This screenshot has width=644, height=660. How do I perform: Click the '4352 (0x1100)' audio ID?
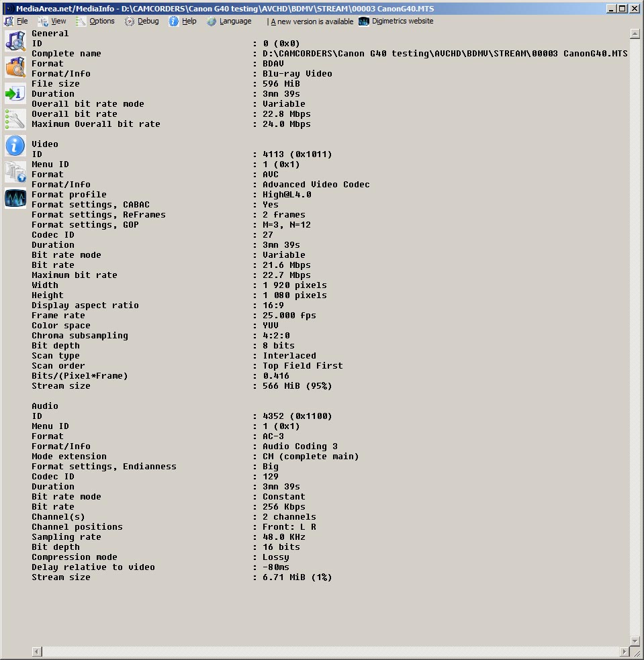coord(297,416)
